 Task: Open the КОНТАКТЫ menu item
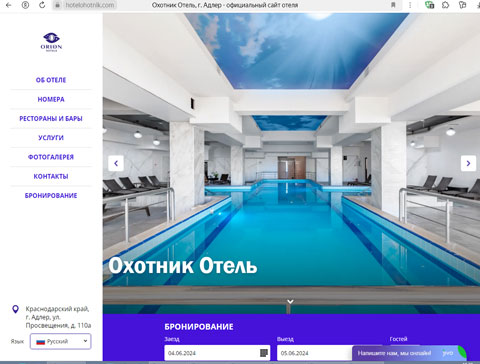[51, 176]
